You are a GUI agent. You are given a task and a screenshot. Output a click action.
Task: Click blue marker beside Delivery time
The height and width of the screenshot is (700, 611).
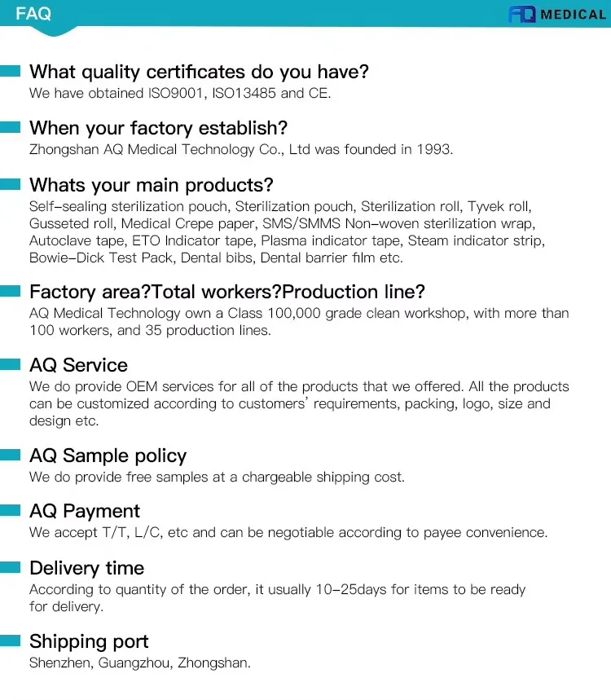[x=10, y=568]
